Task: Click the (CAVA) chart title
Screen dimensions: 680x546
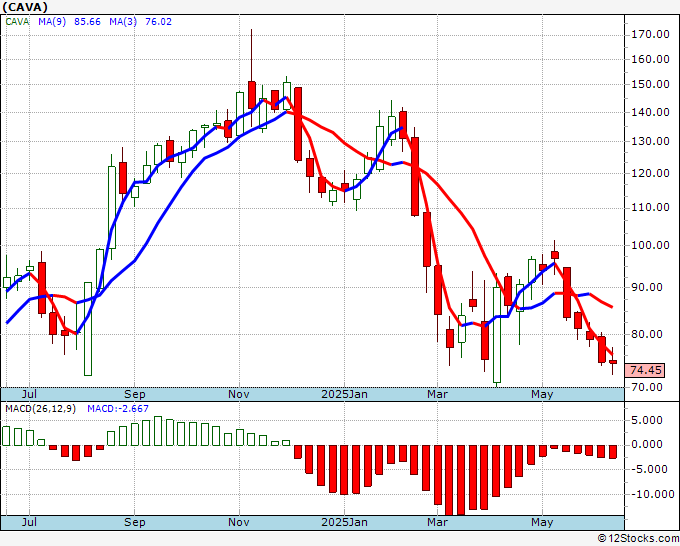Action: (25, 7)
